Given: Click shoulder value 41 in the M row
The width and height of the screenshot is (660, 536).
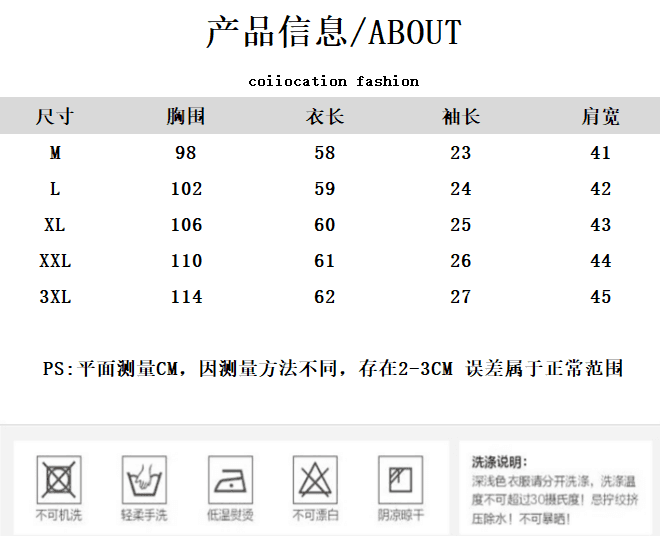Looking at the screenshot, I should tap(600, 153).
